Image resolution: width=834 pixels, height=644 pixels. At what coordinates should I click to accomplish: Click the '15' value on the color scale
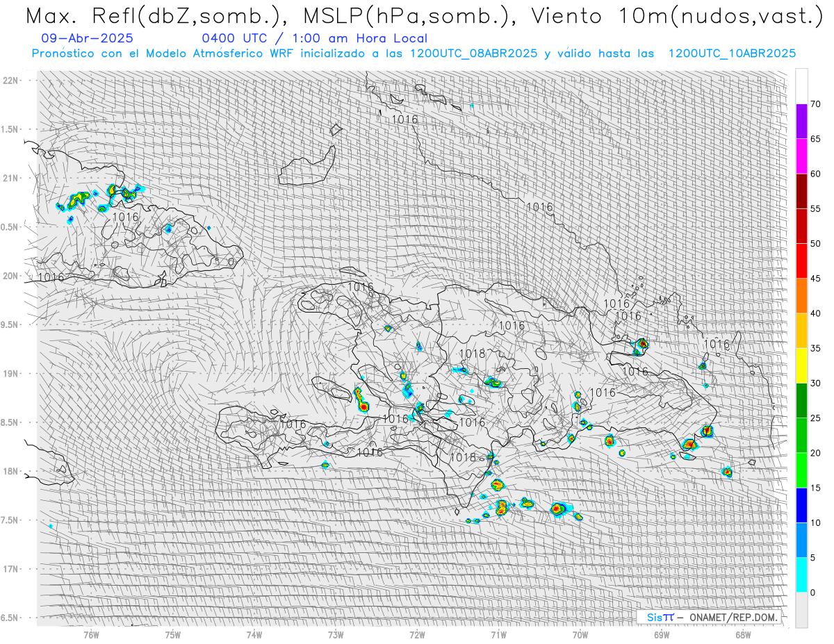click(815, 488)
